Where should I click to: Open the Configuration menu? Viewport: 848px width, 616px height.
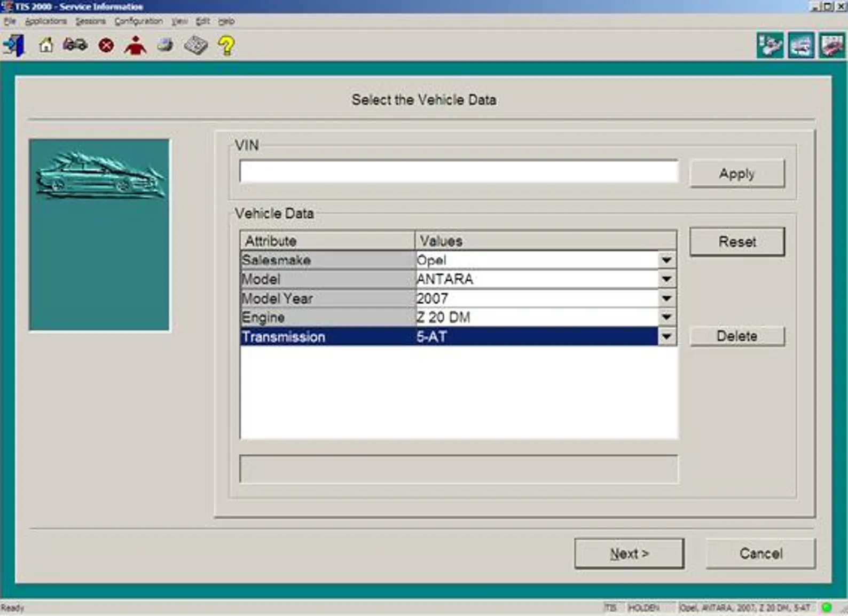pos(138,21)
